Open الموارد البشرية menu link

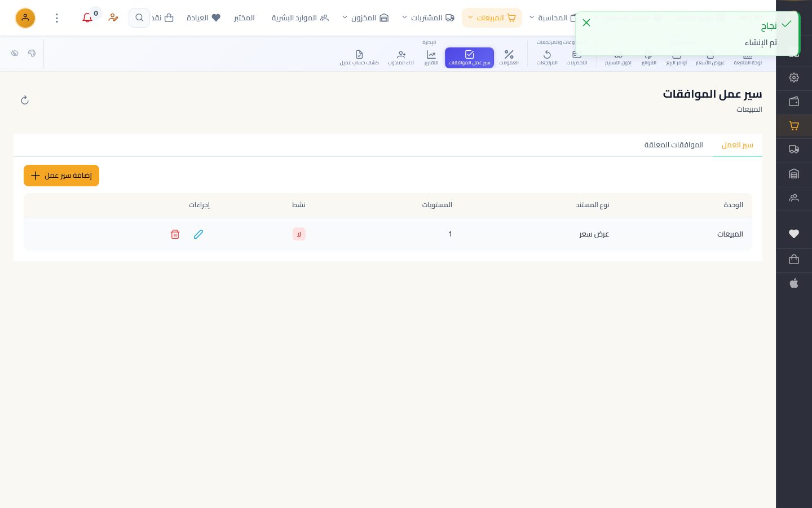tap(300, 18)
